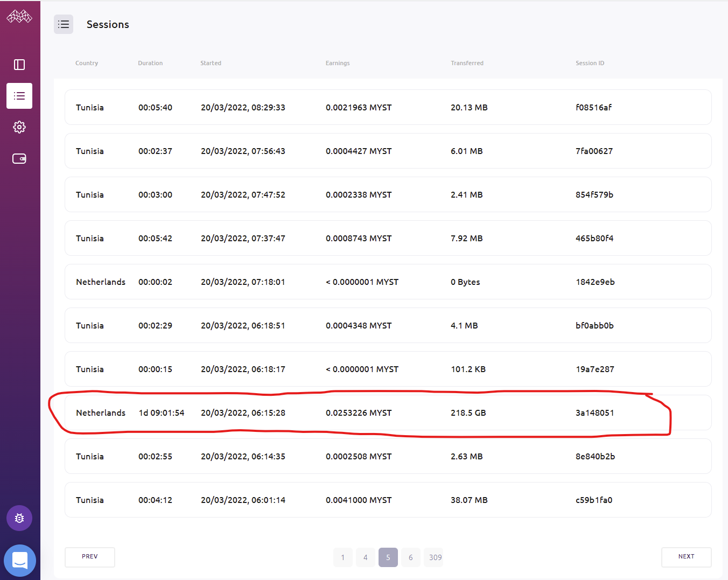Open Settings gear in sidebar

19,127
